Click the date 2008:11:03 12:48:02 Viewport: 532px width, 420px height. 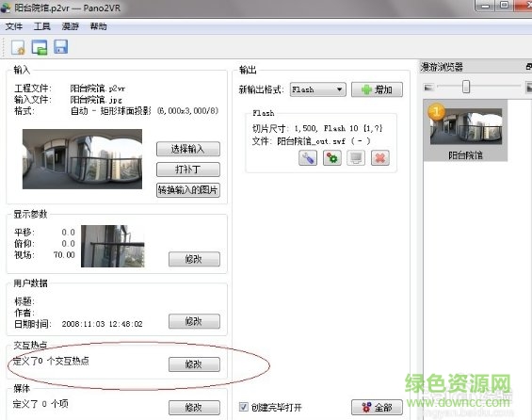(x=102, y=324)
